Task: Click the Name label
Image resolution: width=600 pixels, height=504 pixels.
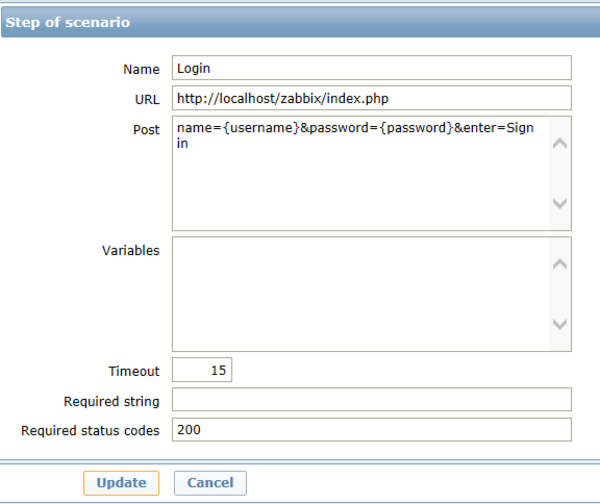Action: 141,69
